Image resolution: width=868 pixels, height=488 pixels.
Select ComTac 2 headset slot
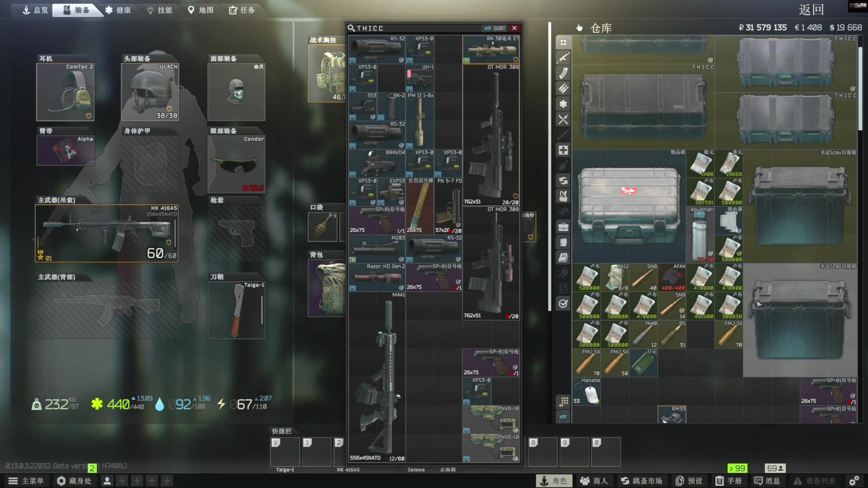[66, 92]
